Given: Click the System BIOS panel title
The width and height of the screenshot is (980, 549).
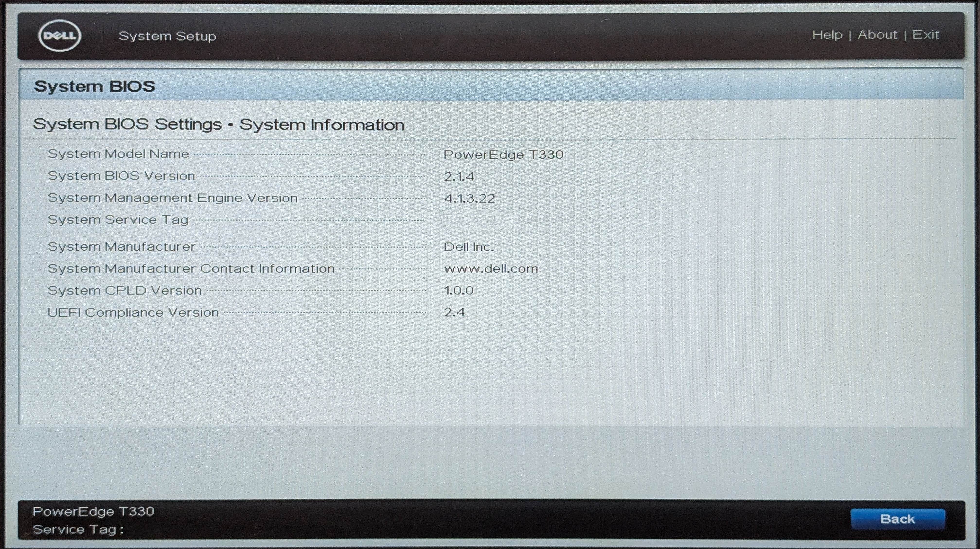Looking at the screenshot, I should [95, 86].
